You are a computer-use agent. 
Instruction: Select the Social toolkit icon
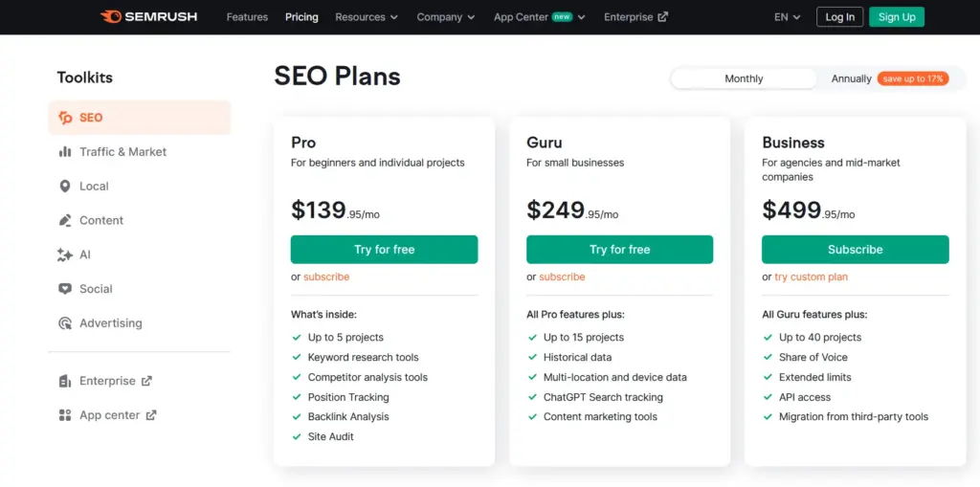click(65, 289)
